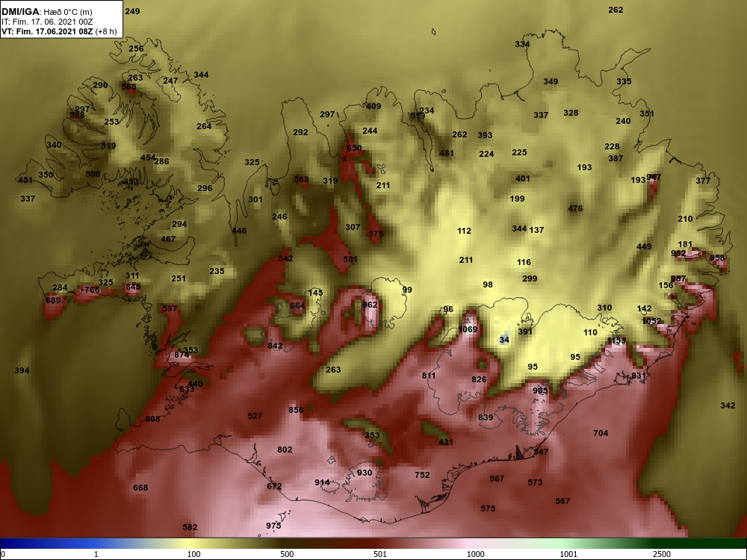Click the value 394 on the map
The height and width of the screenshot is (560, 747).
(x=22, y=370)
